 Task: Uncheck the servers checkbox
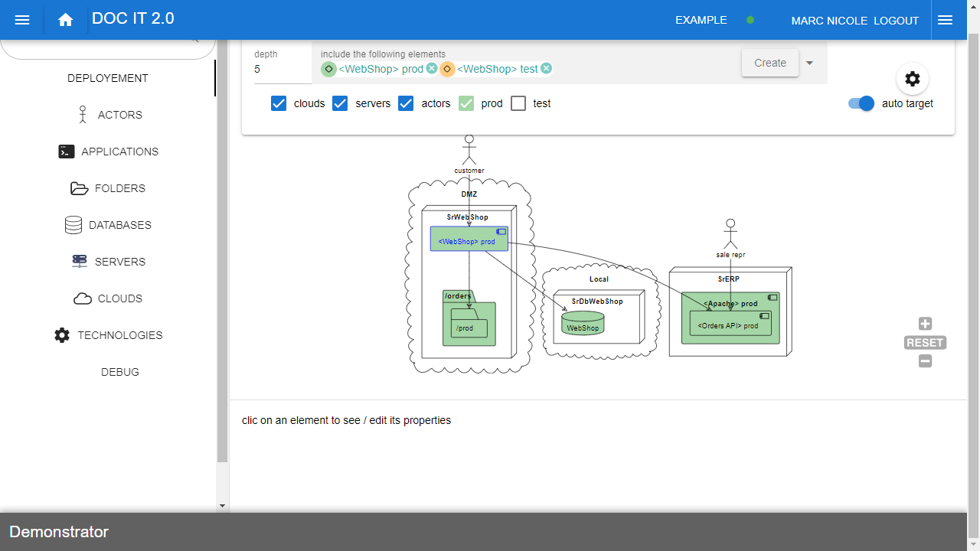click(x=340, y=103)
